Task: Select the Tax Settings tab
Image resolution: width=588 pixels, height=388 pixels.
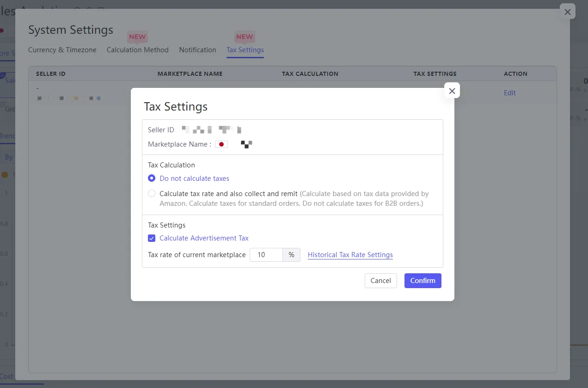Action: (x=245, y=50)
